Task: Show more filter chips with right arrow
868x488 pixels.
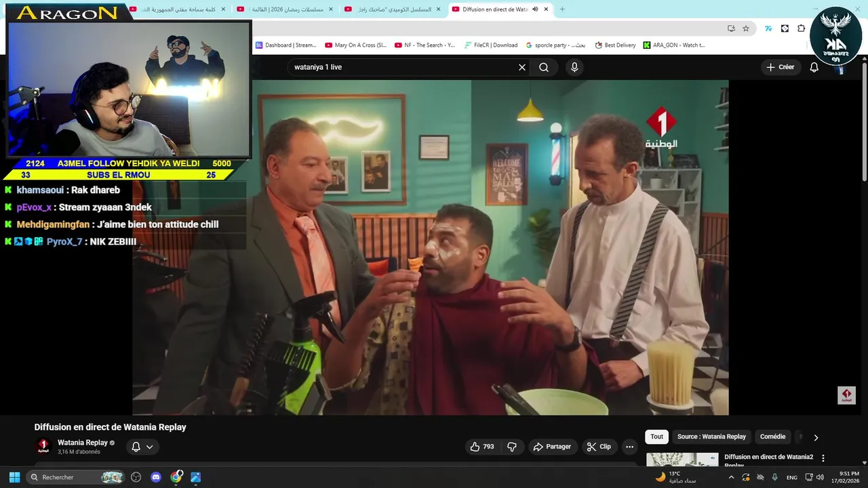Action: [816, 437]
